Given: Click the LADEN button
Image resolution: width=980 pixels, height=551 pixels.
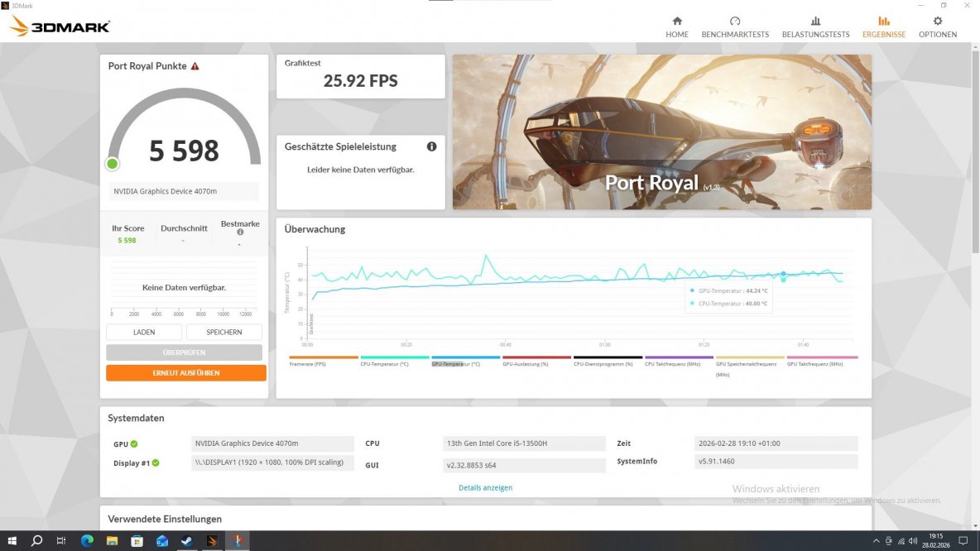Looking at the screenshot, I should pyautogui.click(x=144, y=333).
